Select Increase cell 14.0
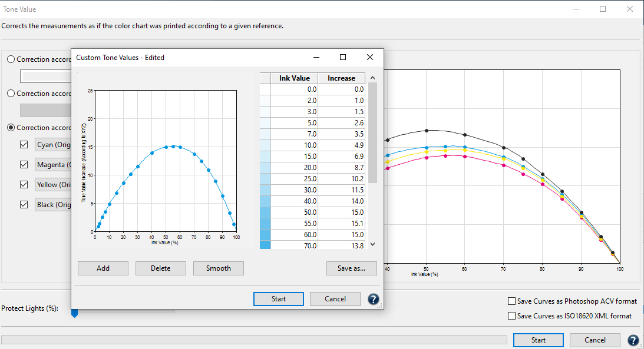 342,201
